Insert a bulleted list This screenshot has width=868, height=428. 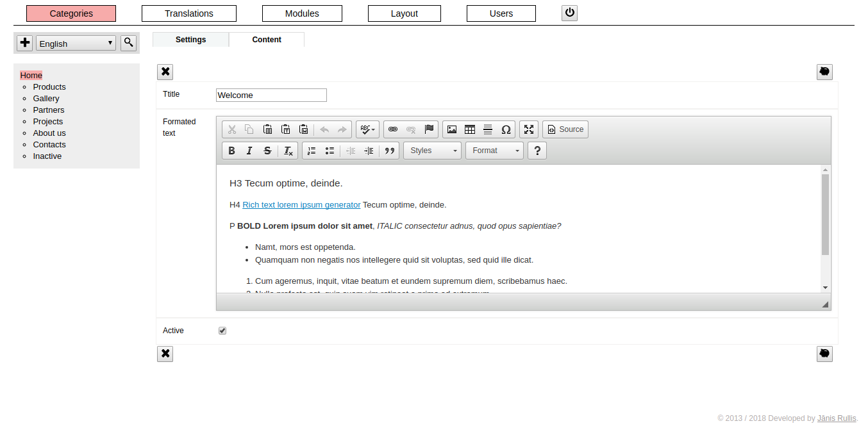pyautogui.click(x=330, y=151)
